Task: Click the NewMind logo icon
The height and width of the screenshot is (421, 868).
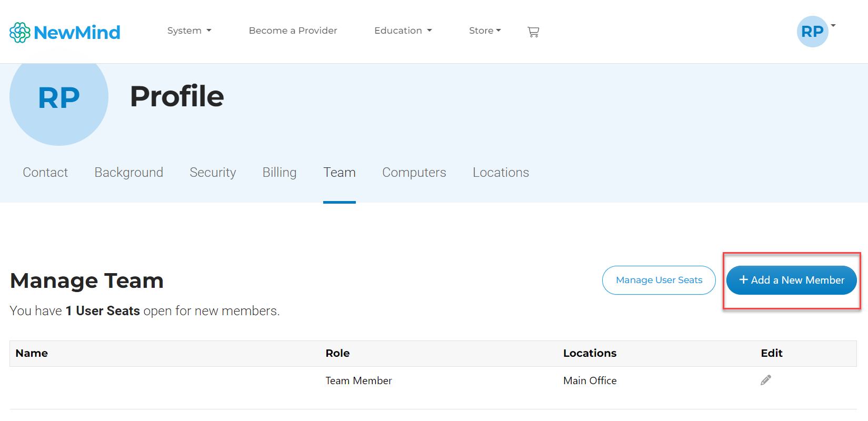Action: (20, 33)
